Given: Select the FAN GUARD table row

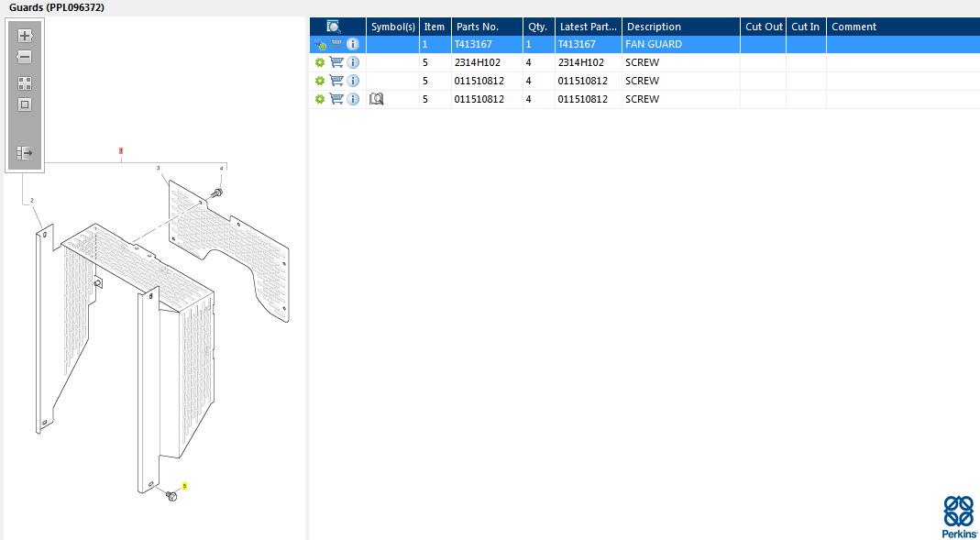Looking at the screenshot, I should pyautogui.click(x=682, y=44).
